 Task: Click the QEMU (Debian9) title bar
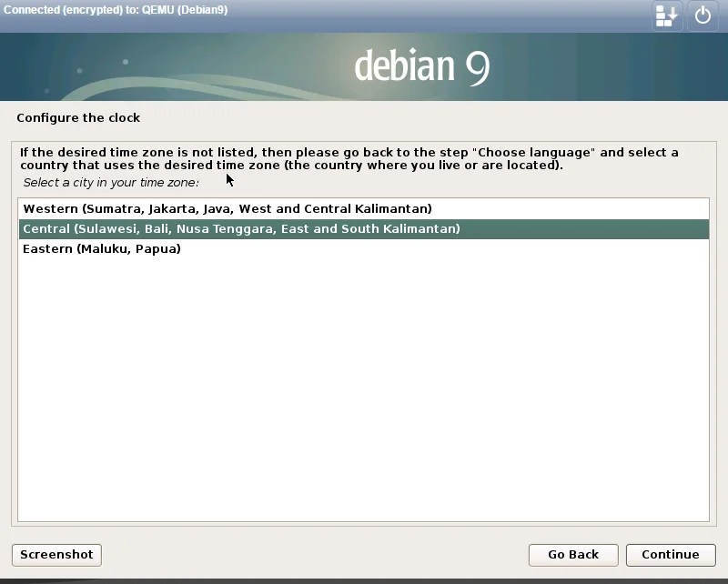coord(116,9)
